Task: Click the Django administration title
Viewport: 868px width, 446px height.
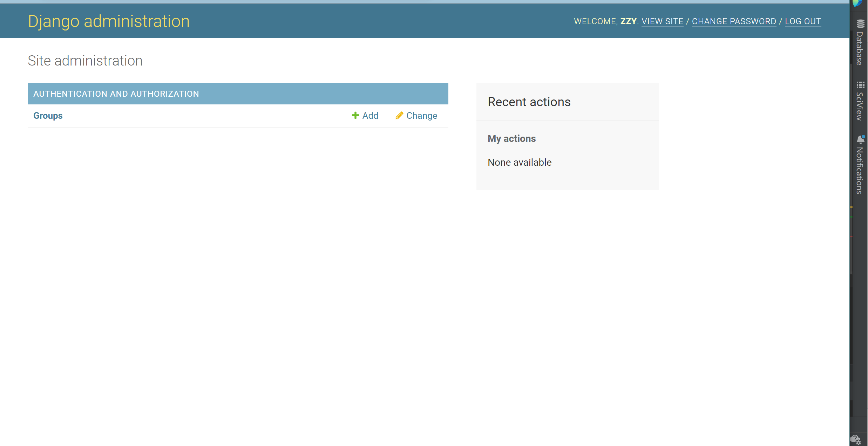Action: point(109,21)
